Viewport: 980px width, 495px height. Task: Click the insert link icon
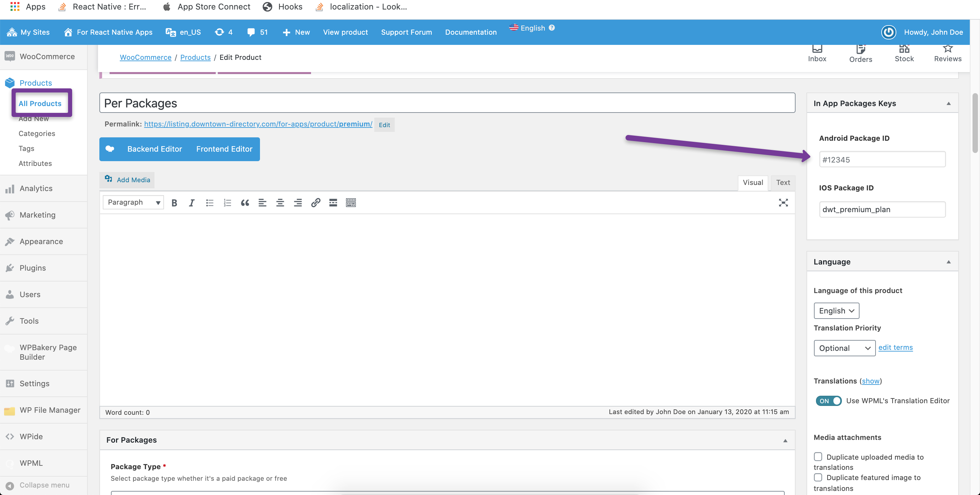point(315,203)
